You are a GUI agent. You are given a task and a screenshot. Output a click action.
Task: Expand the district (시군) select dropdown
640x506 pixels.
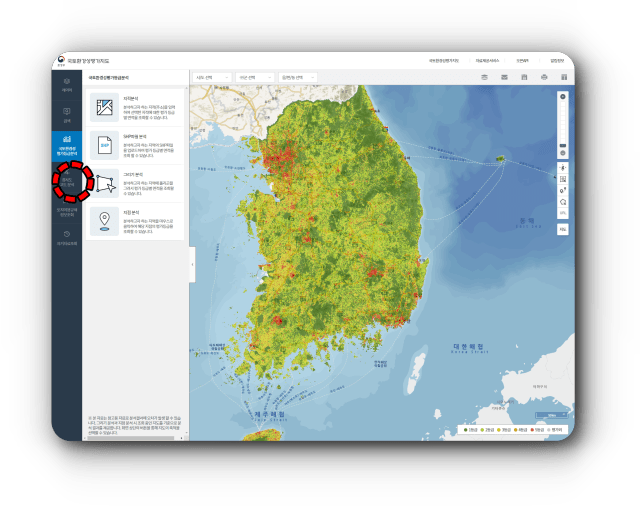pos(255,78)
